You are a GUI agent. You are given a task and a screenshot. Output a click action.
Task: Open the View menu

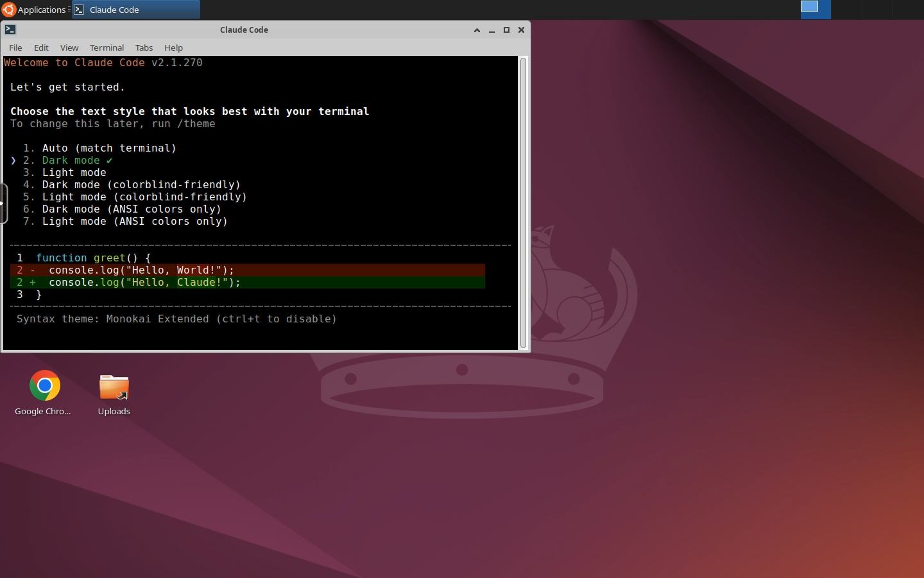(69, 48)
